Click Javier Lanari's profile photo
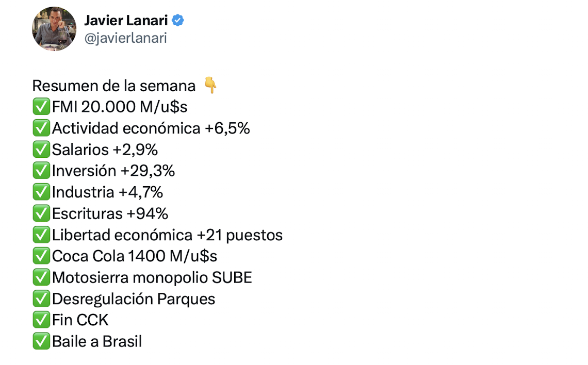Viewport: 588px width, 365px height. point(55,29)
